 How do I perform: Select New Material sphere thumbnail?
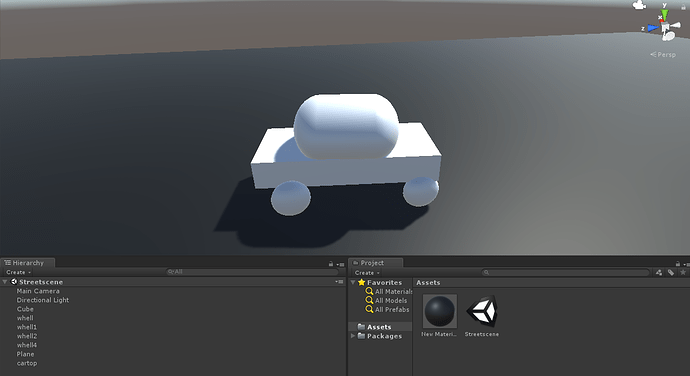pos(440,311)
